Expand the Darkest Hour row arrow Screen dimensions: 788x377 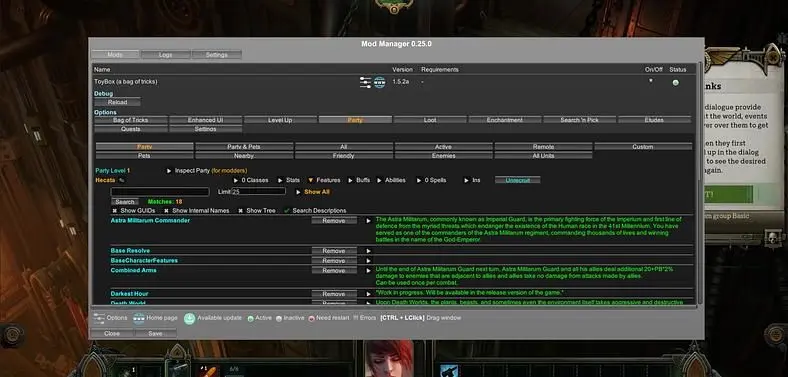point(368,294)
